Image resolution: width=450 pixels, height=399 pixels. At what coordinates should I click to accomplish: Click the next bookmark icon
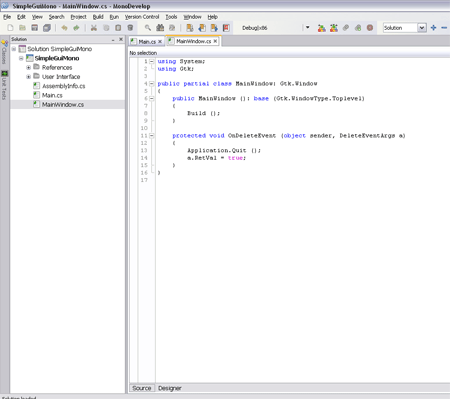(x=214, y=28)
